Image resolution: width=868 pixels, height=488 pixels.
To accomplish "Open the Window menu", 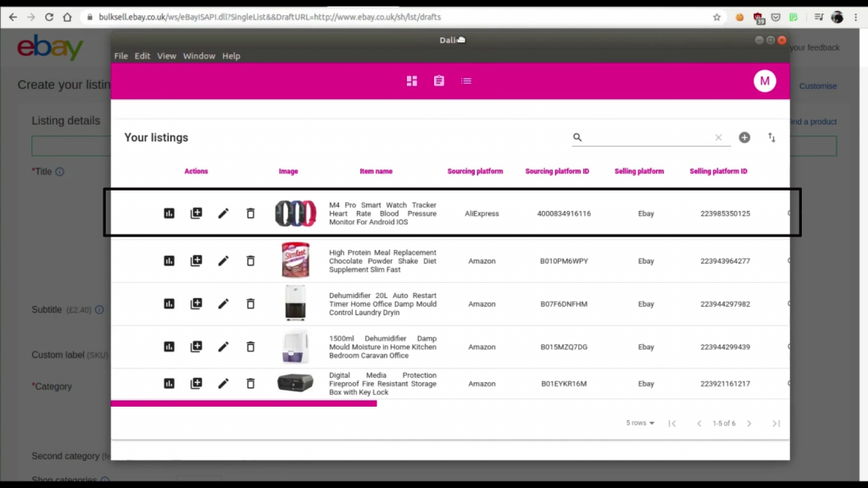I will pyautogui.click(x=198, y=56).
